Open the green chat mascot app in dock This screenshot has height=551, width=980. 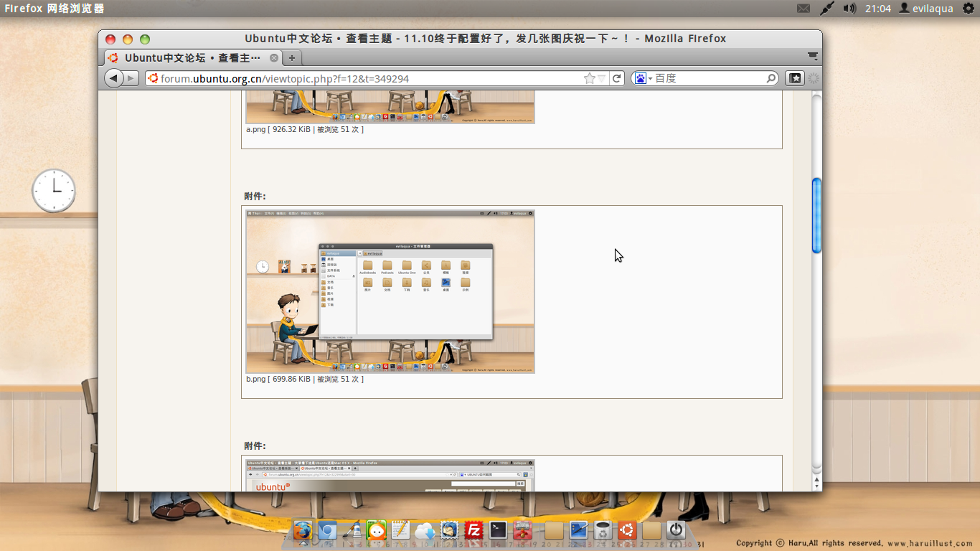click(x=376, y=531)
